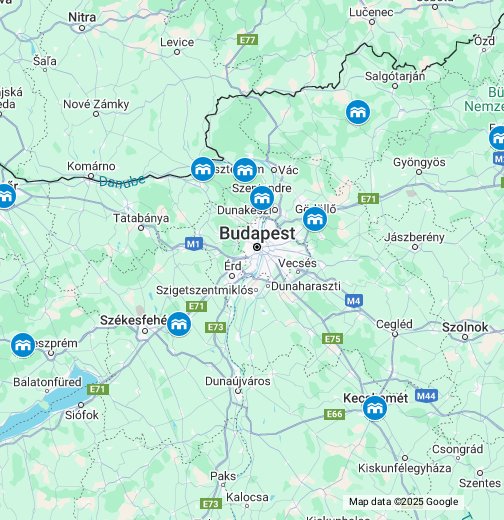Screen dimensions: 504x520
Task: Select the bridge marker at Gödöllő
Action: [315, 219]
